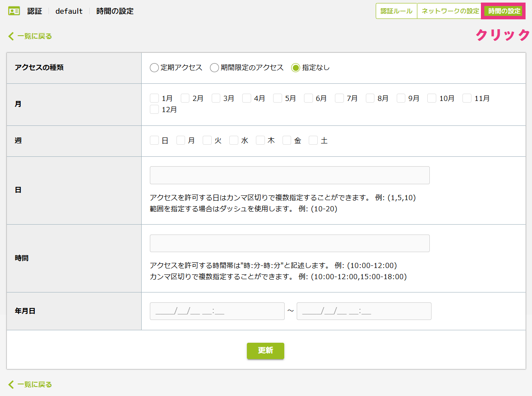Enable the 火 weekday checkbox

[x=207, y=140]
